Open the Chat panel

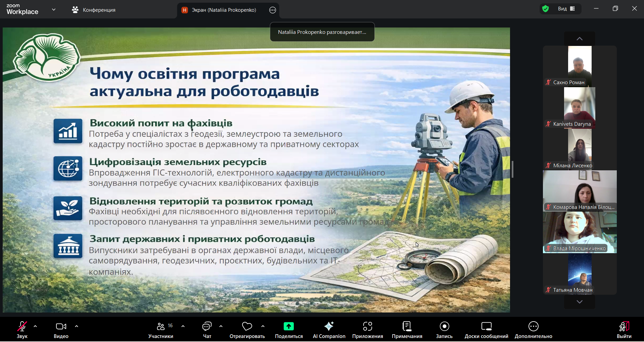tap(207, 330)
